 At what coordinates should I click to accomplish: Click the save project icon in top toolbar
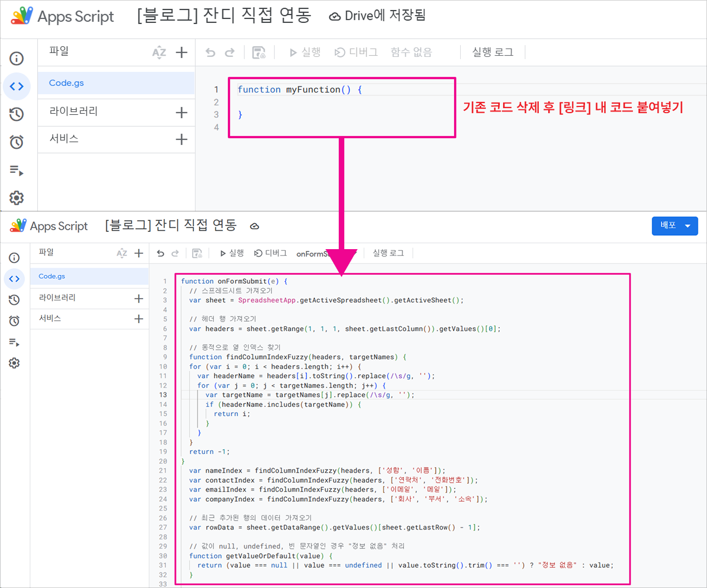click(259, 52)
